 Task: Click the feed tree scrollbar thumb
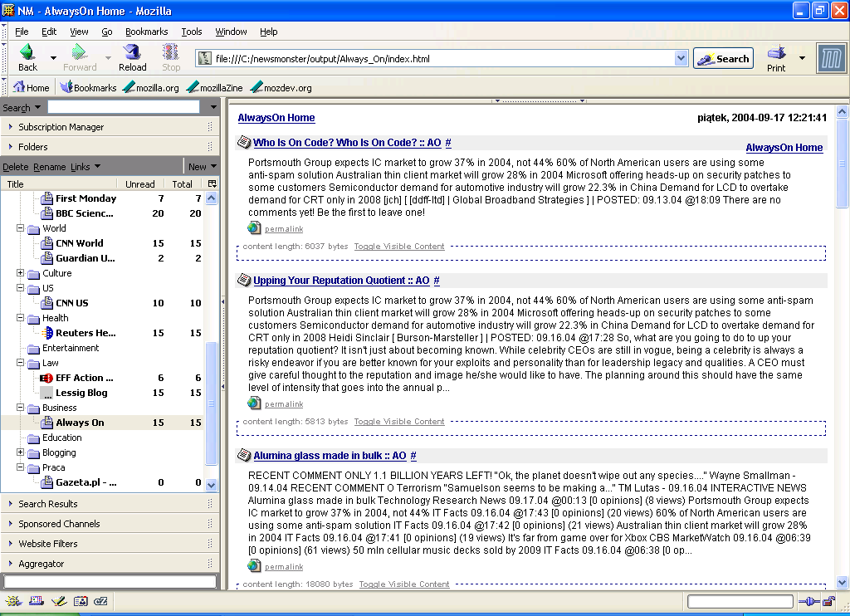click(212, 403)
